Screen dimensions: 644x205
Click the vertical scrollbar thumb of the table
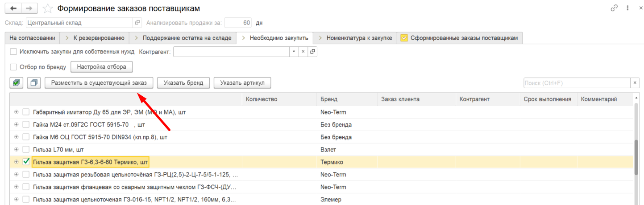(636, 158)
